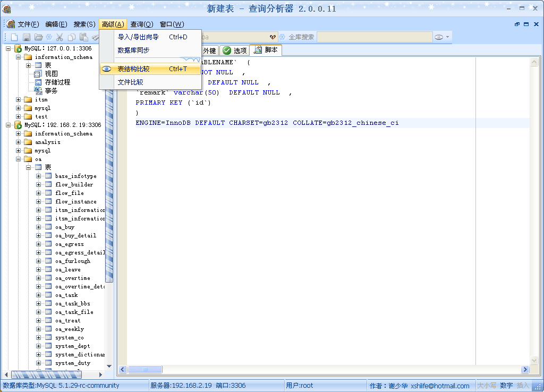Click the 视图 view node icon
The image size is (544, 392).
click(38, 74)
